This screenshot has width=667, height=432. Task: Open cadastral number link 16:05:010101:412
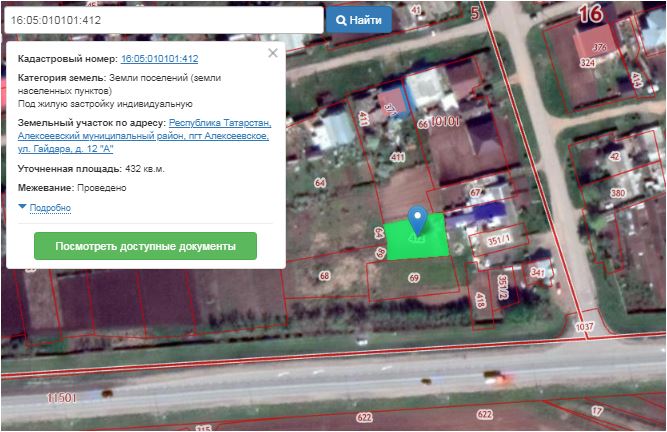(x=159, y=59)
